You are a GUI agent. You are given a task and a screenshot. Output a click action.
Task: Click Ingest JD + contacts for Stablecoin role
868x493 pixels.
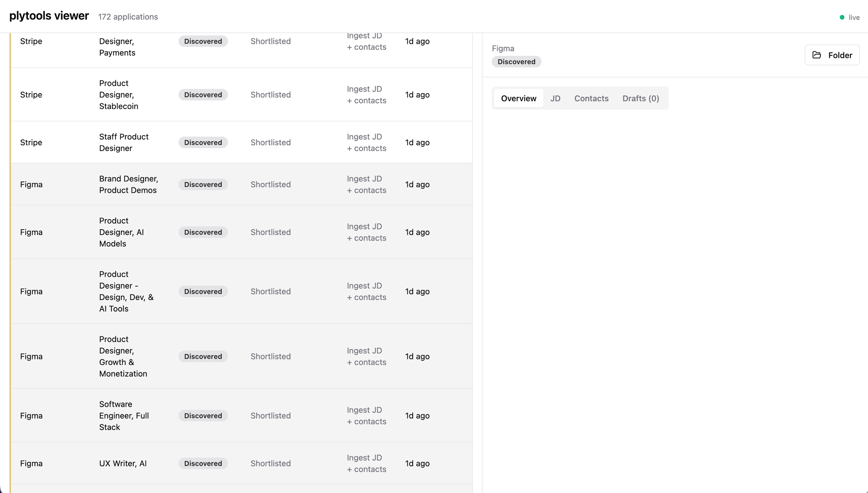[366, 94]
